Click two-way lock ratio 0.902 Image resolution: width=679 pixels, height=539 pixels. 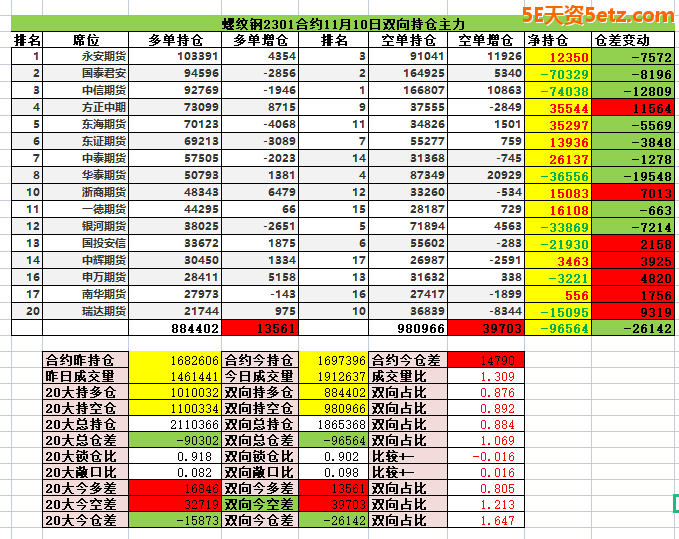coord(333,456)
